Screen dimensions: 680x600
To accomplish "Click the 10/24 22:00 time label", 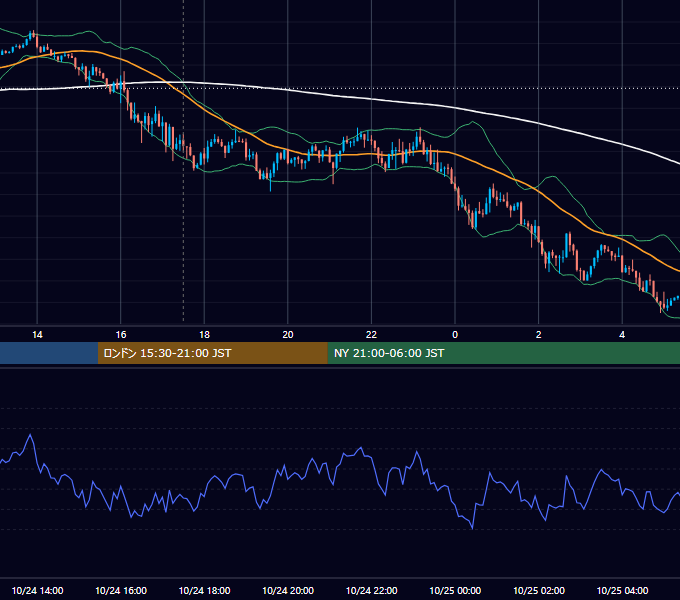I will [371, 590].
